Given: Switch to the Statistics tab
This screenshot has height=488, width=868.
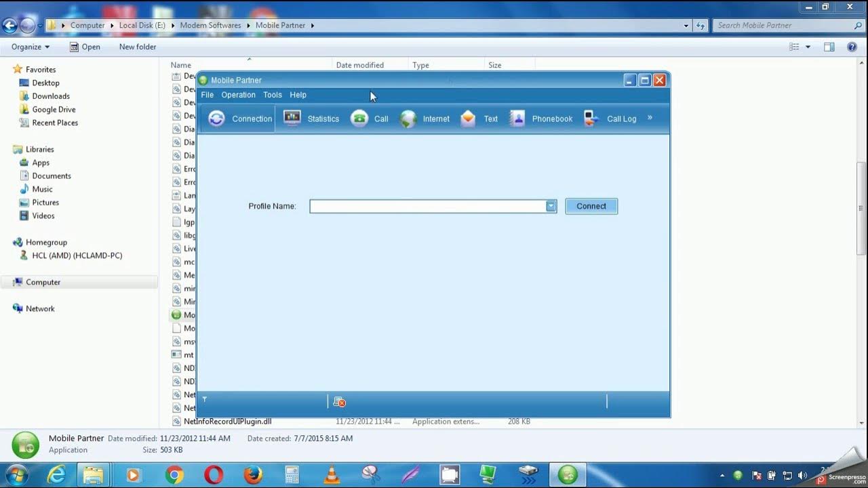Looking at the screenshot, I should point(311,119).
